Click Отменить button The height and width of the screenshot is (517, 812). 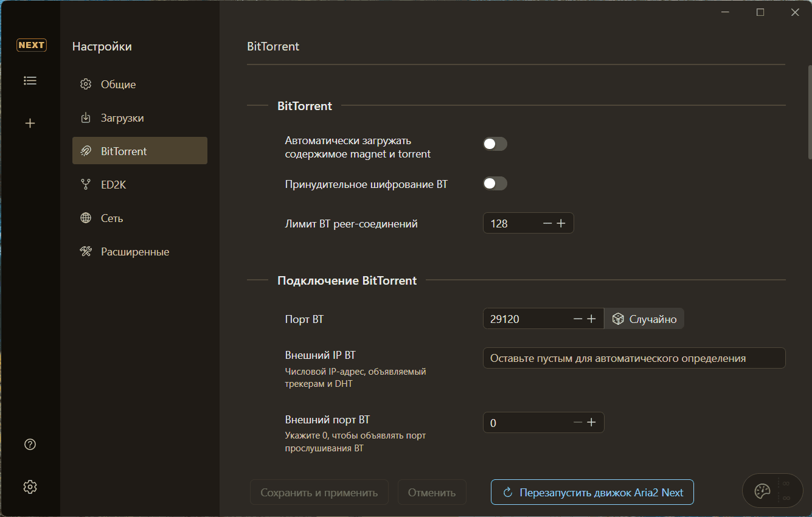[x=432, y=493]
